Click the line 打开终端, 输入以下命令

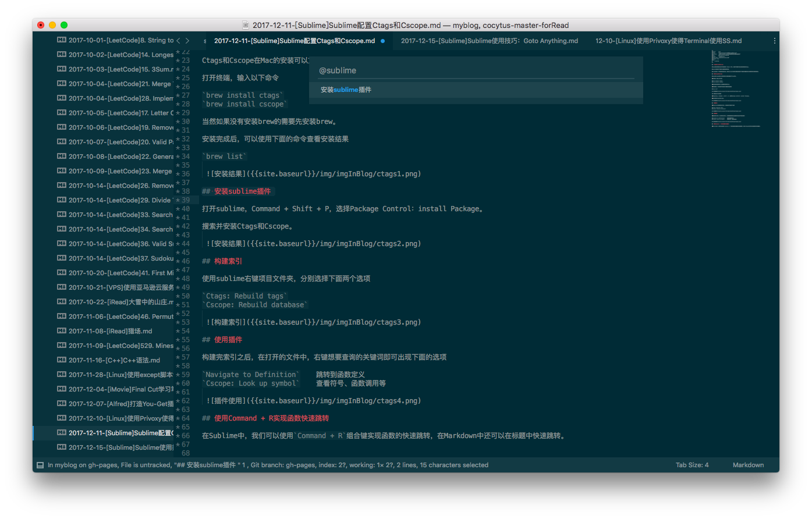coord(240,78)
